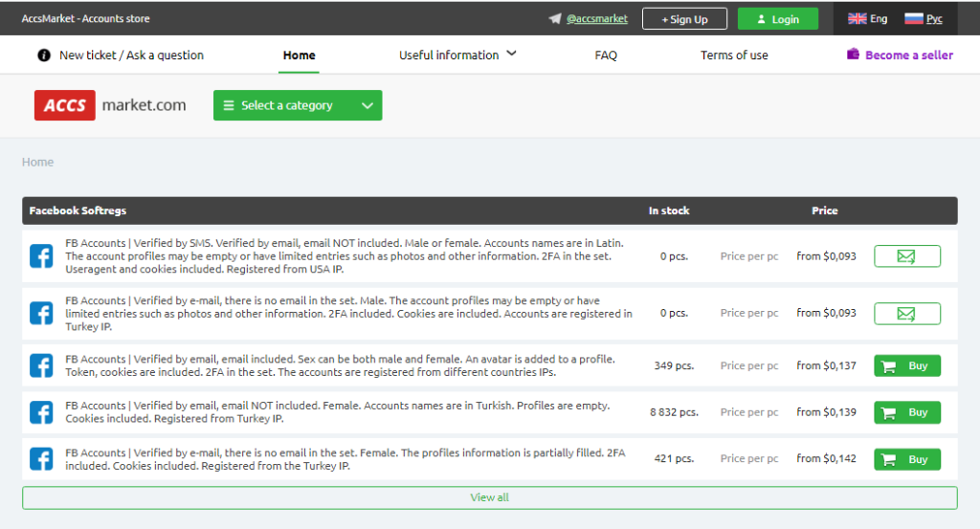Image resolution: width=980 pixels, height=529 pixels.
Task: Click Facebook icon of male Turkey IP listing
Action: [x=41, y=313]
